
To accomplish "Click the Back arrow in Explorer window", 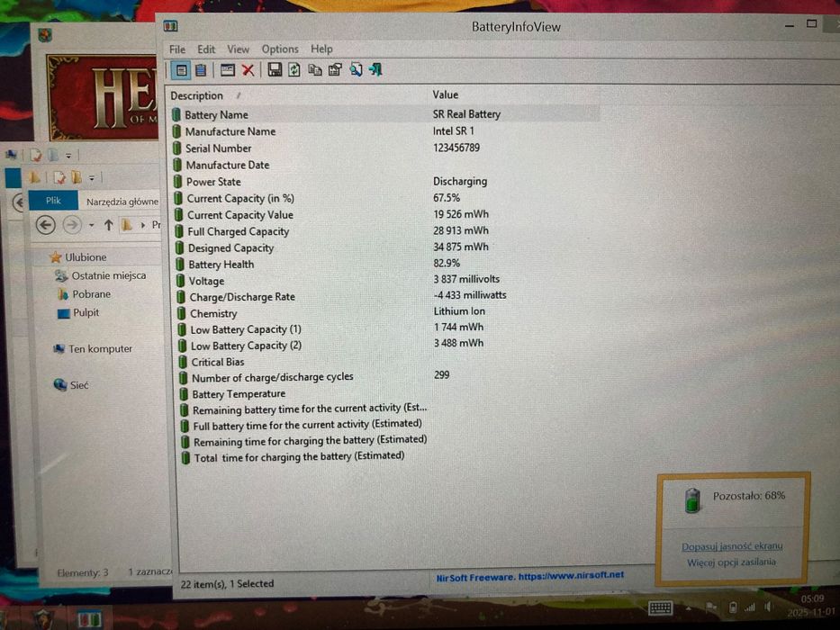I will 46,224.
